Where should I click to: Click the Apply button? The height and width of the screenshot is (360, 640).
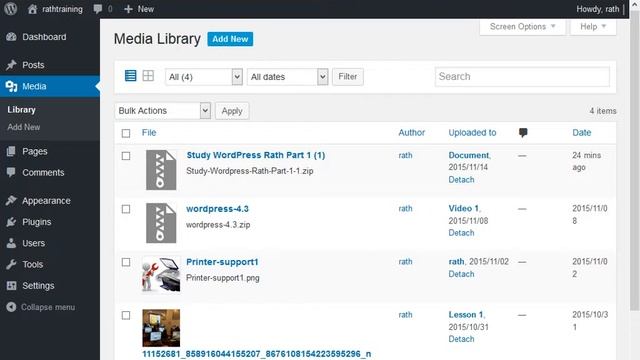pyautogui.click(x=232, y=111)
